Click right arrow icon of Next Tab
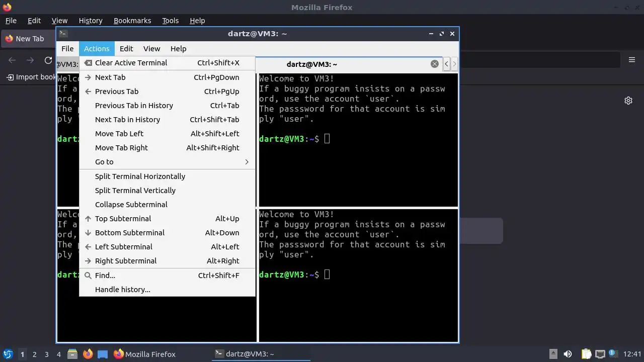 pos(88,77)
